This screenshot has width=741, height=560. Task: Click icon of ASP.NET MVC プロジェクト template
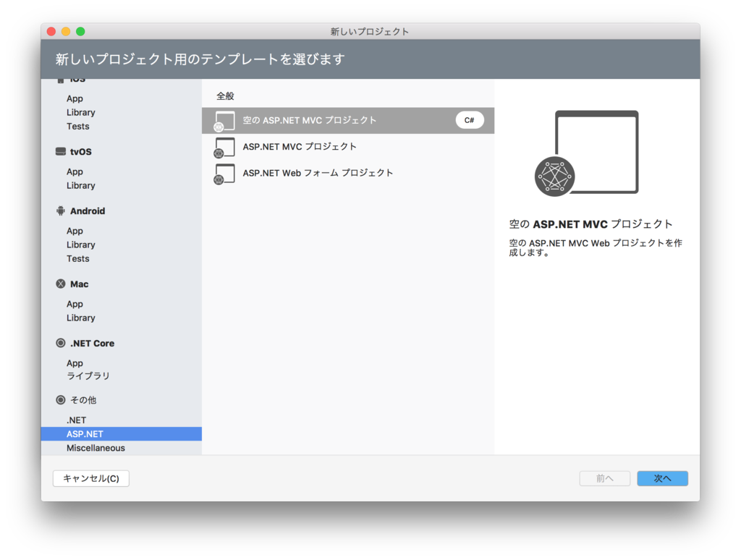tap(224, 148)
